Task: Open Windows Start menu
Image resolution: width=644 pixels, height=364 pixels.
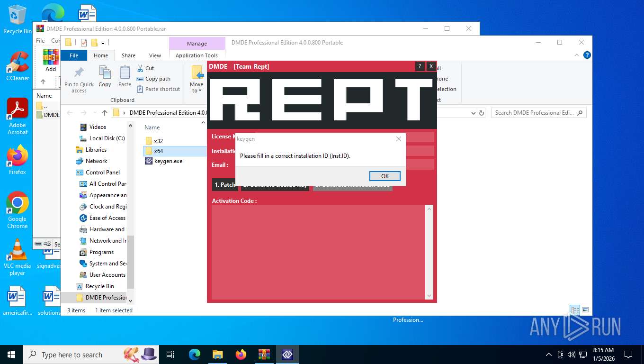Action: tap(11, 355)
